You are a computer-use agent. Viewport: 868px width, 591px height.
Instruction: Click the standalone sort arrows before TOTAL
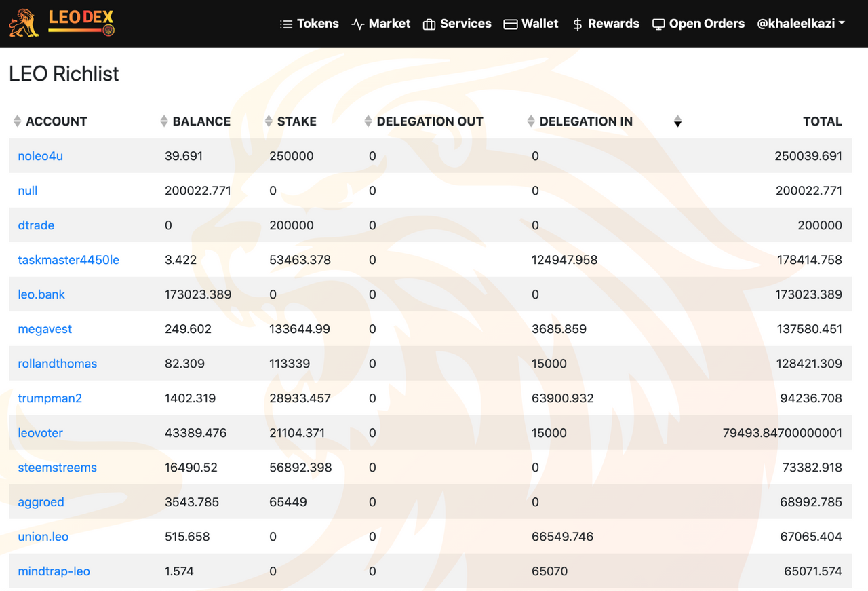[677, 121]
